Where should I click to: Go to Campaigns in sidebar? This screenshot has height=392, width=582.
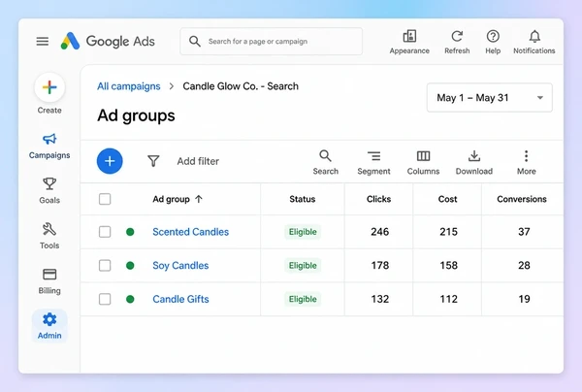tap(49, 147)
